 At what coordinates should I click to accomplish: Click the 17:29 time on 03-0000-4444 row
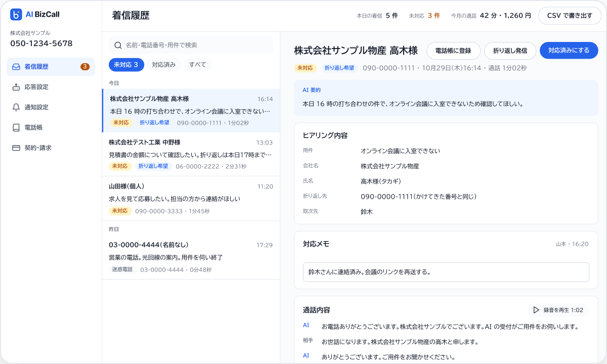265,245
